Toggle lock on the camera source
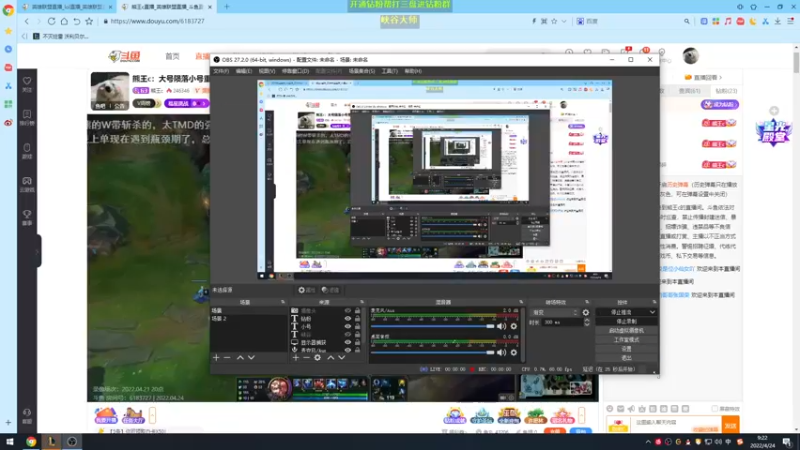The width and height of the screenshot is (800, 450). [357, 310]
